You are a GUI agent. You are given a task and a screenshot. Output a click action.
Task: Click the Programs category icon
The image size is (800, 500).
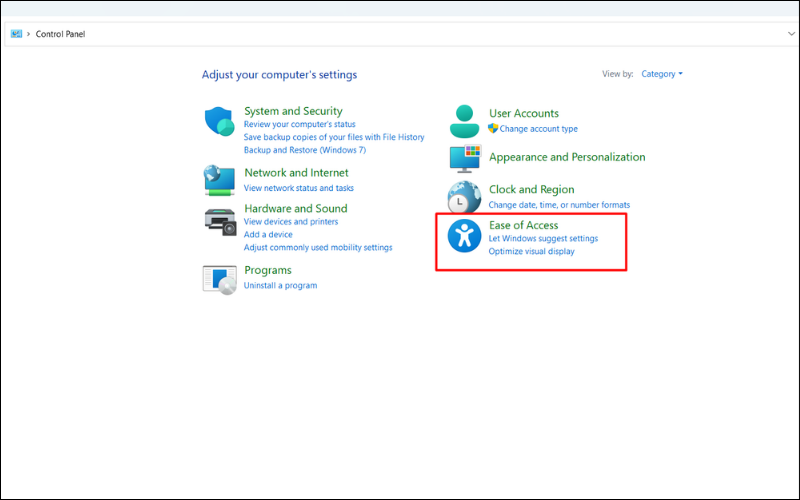219,279
